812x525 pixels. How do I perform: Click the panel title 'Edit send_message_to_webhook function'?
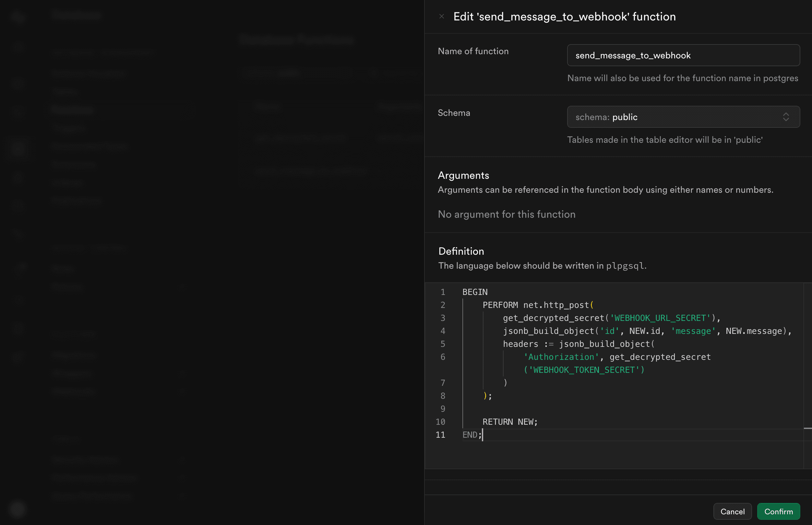(564, 16)
